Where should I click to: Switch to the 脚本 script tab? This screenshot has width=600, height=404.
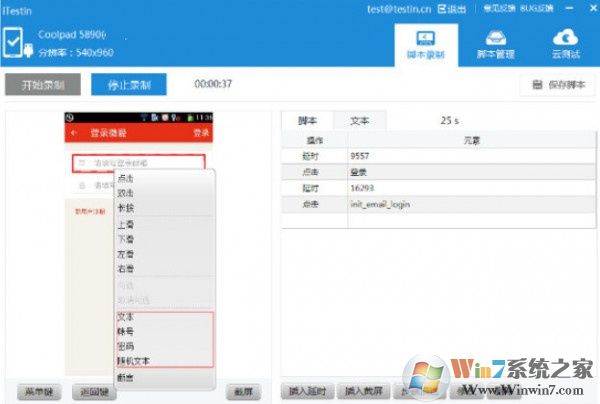tap(307, 121)
